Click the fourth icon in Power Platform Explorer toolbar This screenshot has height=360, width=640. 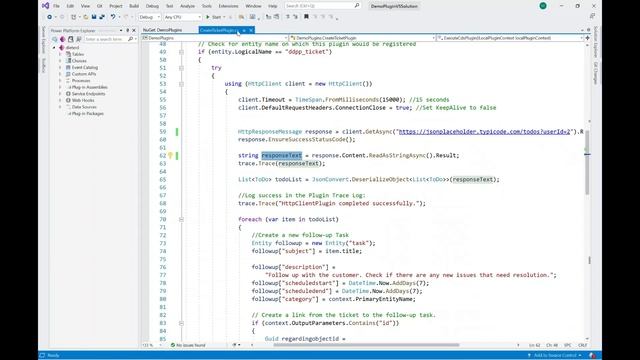point(78,39)
